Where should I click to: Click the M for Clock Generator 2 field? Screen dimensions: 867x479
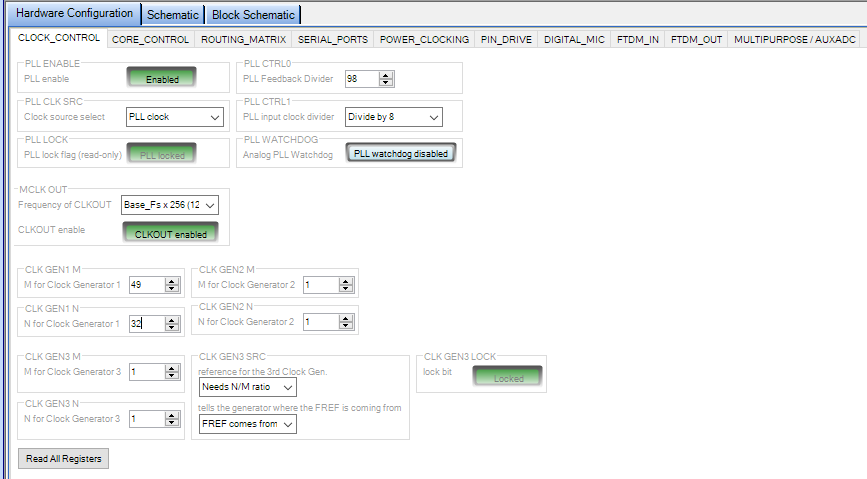pyautogui.click(x=321, y=285)
